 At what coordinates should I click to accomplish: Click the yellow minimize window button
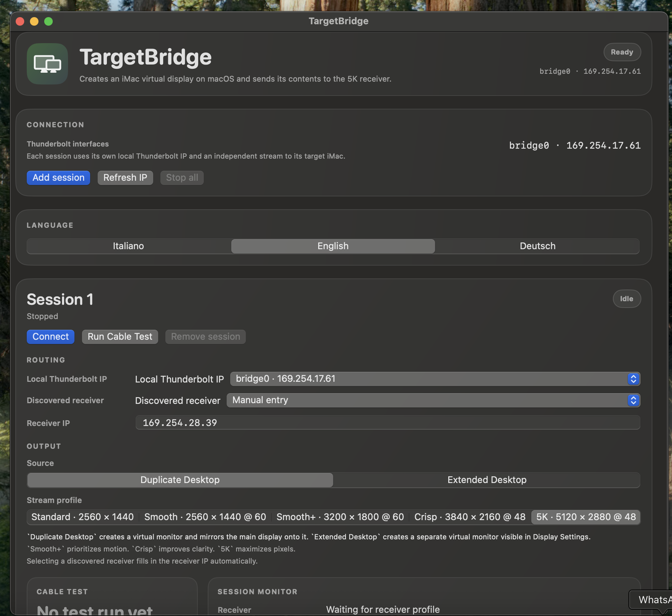click(x=34, y=21)
